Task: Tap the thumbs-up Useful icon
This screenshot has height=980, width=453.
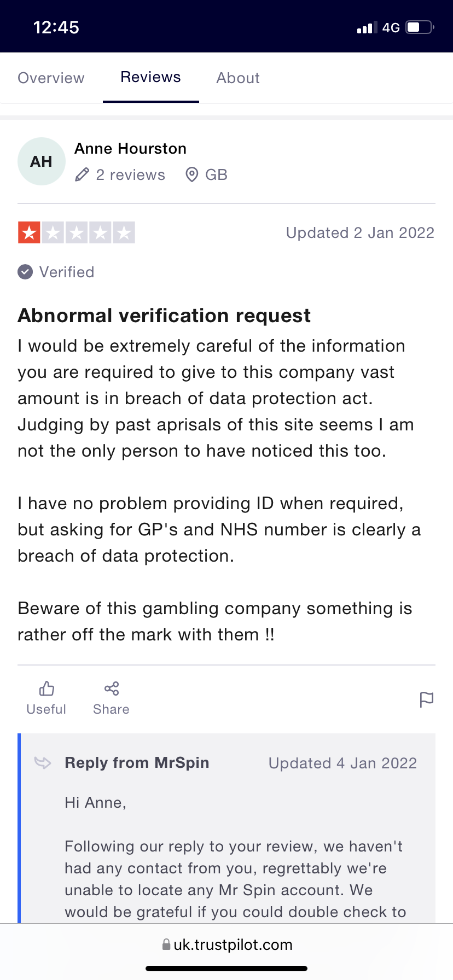Action: [x=47, y=689]
